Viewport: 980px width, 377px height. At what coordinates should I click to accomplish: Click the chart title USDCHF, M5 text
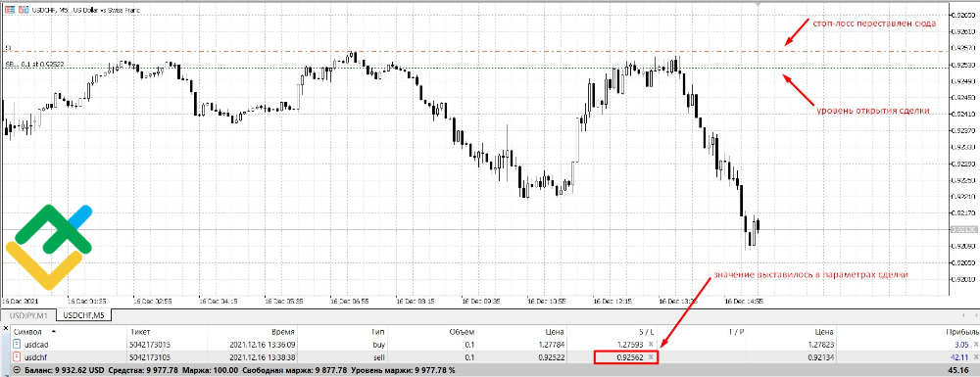[51, 11]
